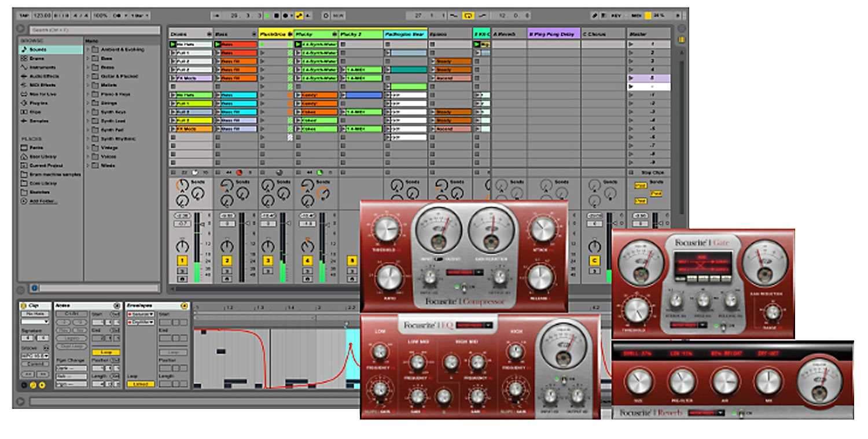Toggle track 3 activator button
The width and height of the screenshot is (868, 439).
[x=267, y=261]
